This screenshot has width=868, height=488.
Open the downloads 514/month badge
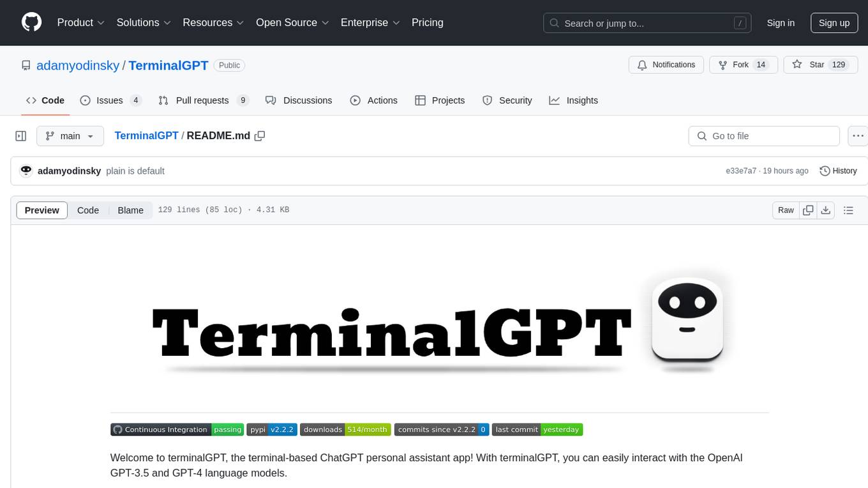[345, 429]
